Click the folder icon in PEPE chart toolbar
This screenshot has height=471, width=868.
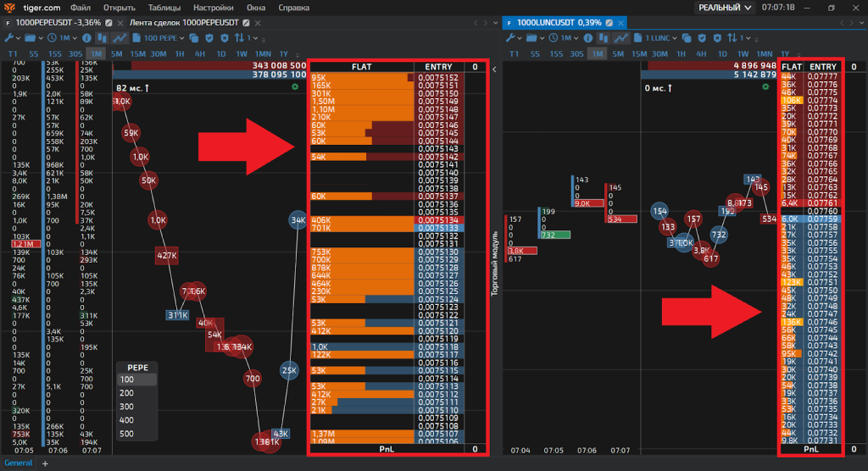click(30, 38)
